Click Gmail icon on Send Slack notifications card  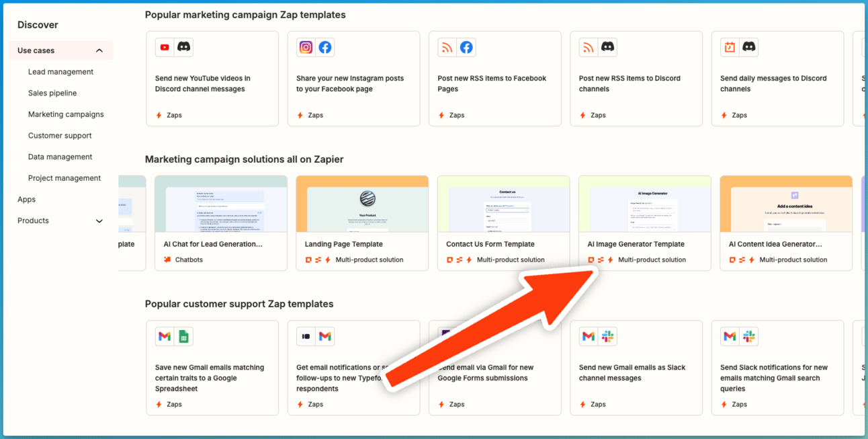[730, 336]
